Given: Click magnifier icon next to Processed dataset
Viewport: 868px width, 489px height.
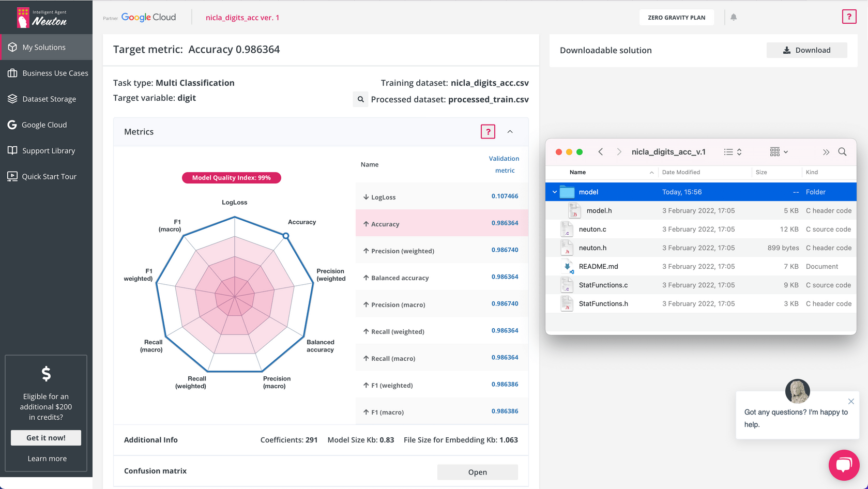Looking at the screenshot, I should pyautogui.click(x=360, y=99).
